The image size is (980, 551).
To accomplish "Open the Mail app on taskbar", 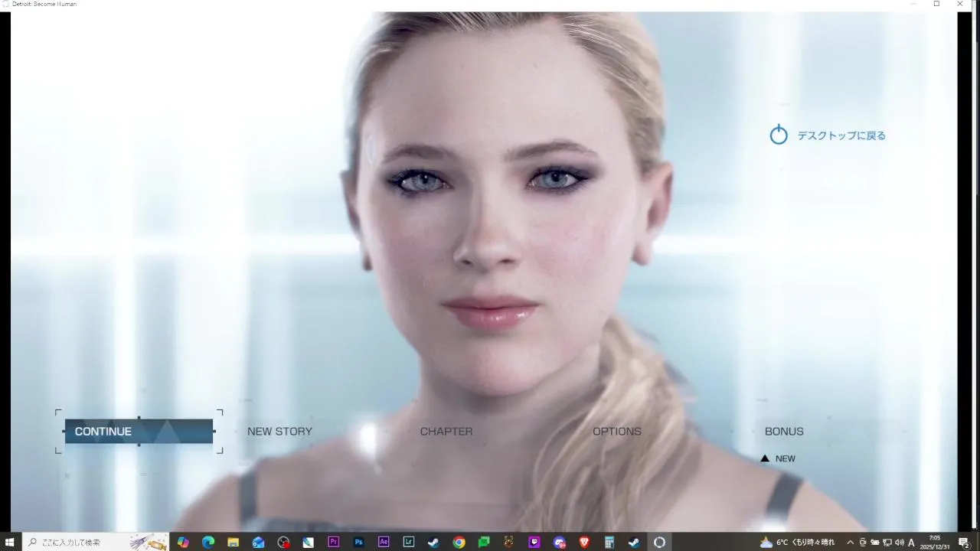I will (x=258, y=543).
